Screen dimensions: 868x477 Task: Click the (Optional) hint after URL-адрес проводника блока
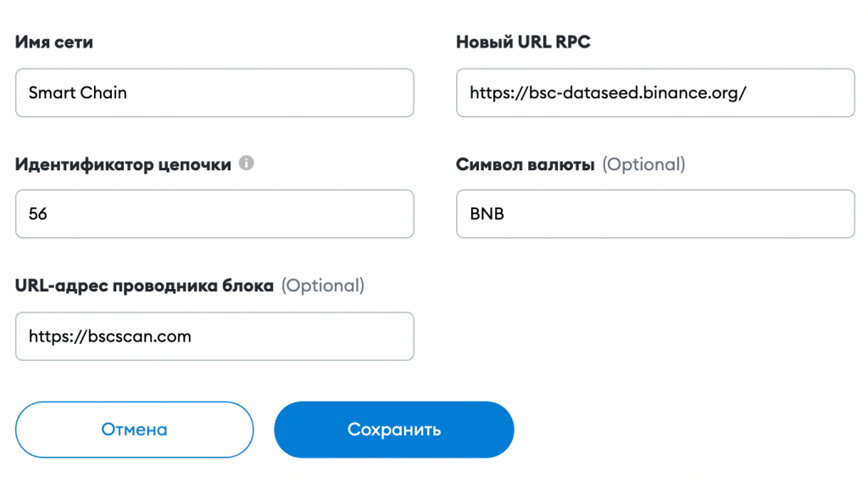point(323,286)
